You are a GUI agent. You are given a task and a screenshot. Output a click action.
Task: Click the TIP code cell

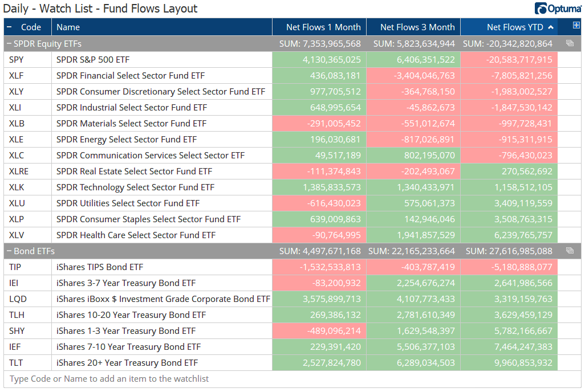coord(27,267)
